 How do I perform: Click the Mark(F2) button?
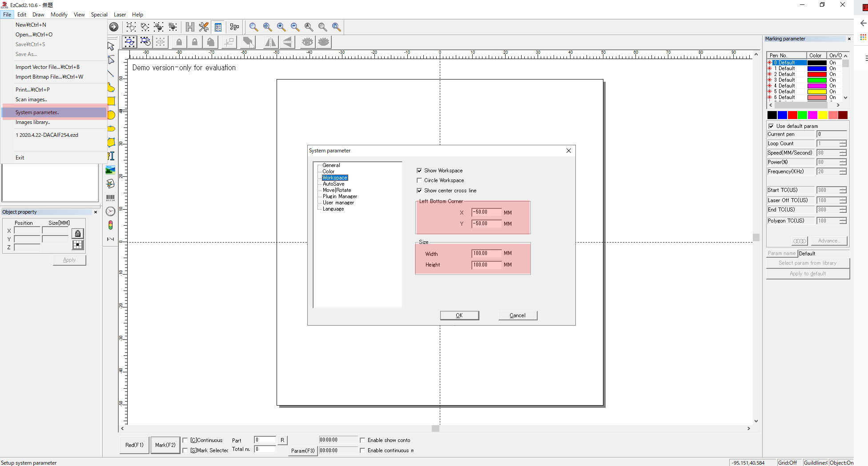[165, 445]
